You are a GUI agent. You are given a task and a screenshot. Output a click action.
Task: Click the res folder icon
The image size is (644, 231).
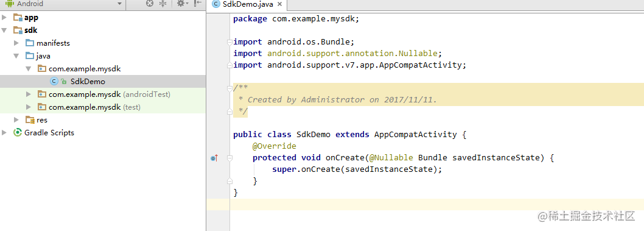click(30, 120)
